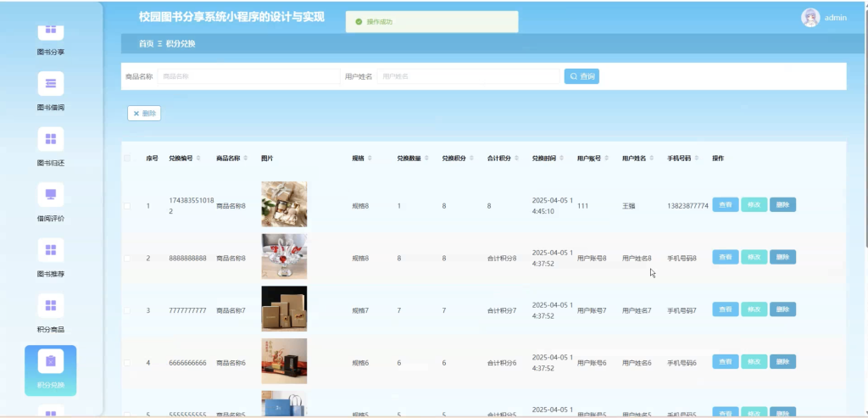
Task: Click 删除 for the 7777777777 row
Action: pos(782,309)
